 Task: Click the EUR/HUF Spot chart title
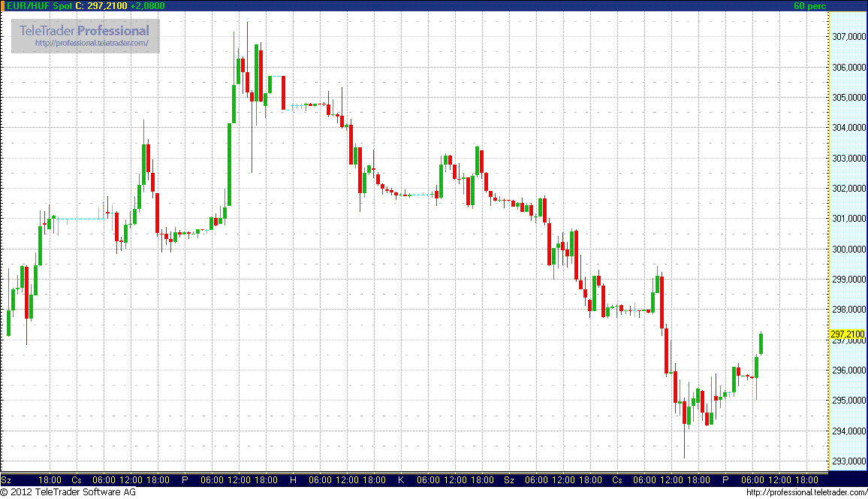click(40, 5)
